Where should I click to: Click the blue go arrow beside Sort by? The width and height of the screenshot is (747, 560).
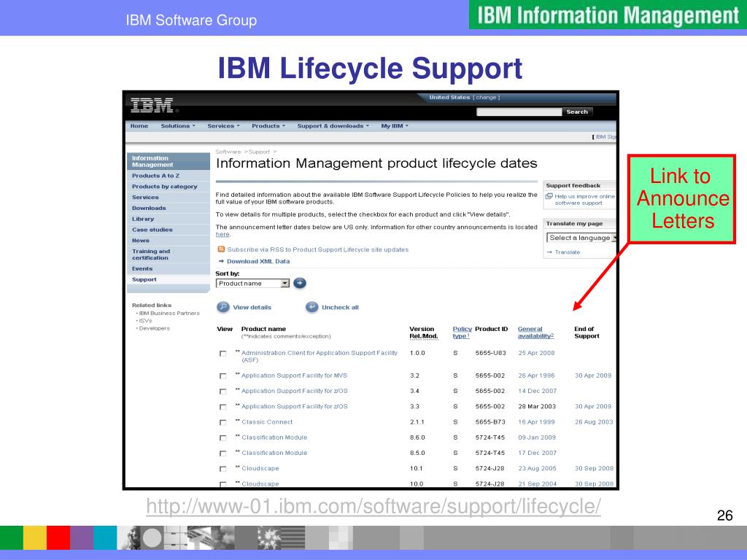click(x=300, y=284)
